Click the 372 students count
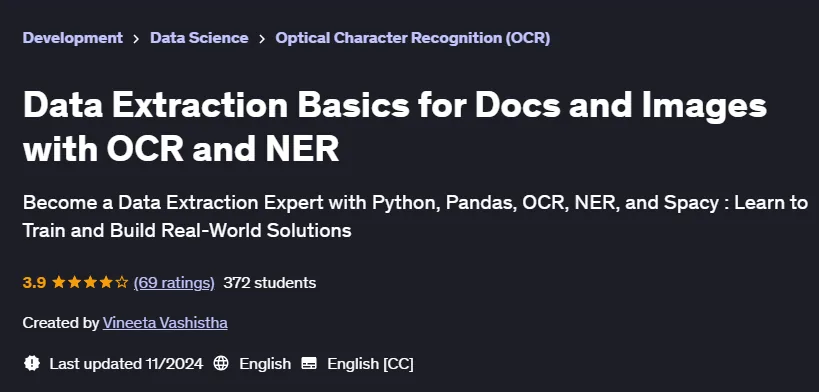Screen dimensions: 819x392 coord(270,283)
